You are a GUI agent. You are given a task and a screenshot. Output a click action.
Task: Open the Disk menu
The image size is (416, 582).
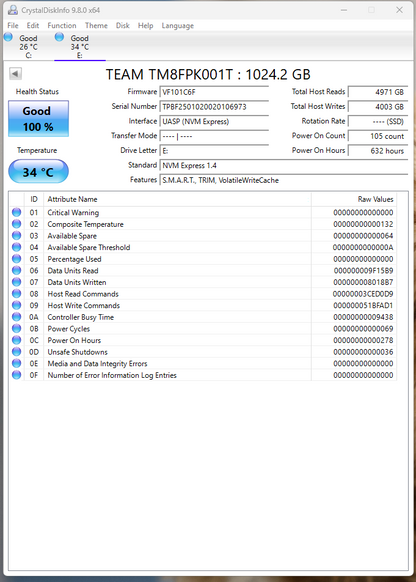pyautogui.click(x=122, y=26)
